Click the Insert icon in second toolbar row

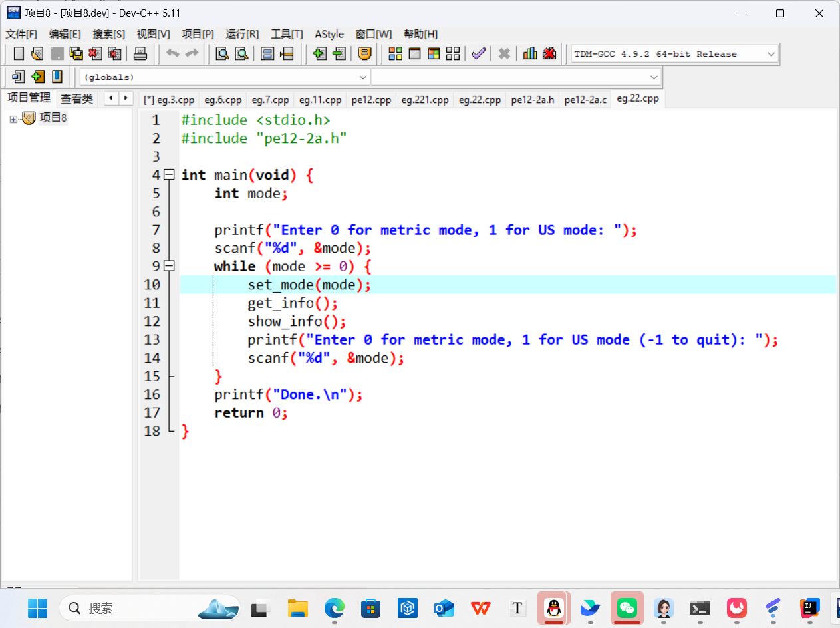[x=19, y=77]
